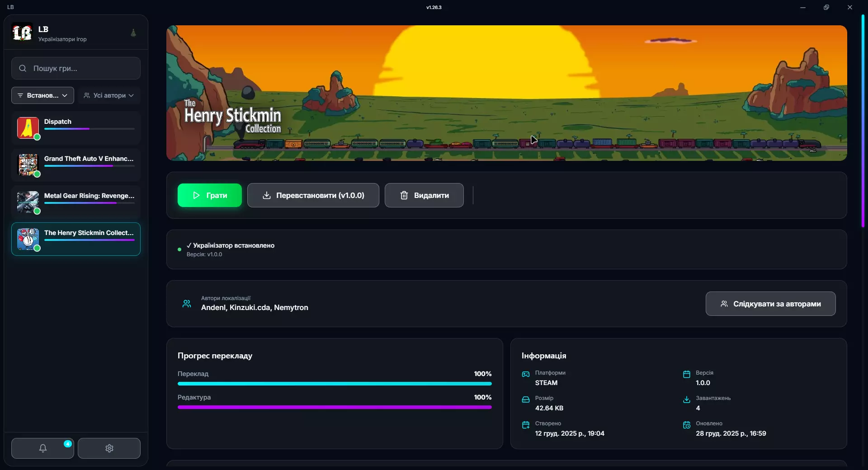Click the updated date 28 груд. 2025 р., 16:59
Screen dimensions: 868x470
click(731, 433)
